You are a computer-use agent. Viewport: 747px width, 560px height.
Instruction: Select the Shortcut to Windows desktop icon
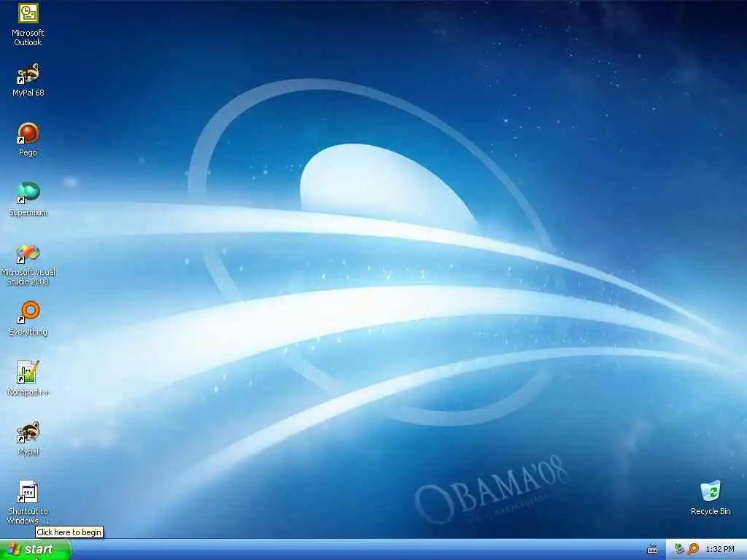coord(28,492)
